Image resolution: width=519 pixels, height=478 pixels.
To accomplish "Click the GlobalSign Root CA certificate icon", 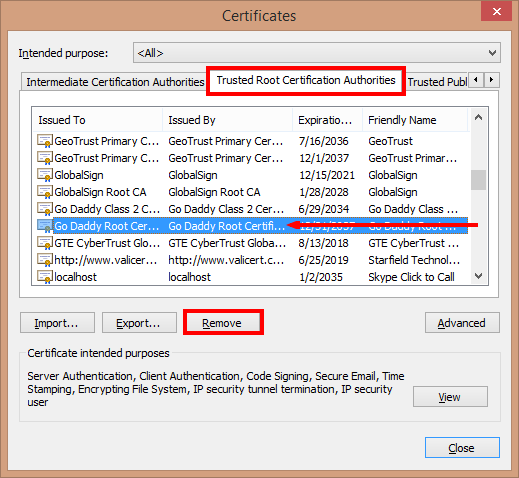I will 45,192.
